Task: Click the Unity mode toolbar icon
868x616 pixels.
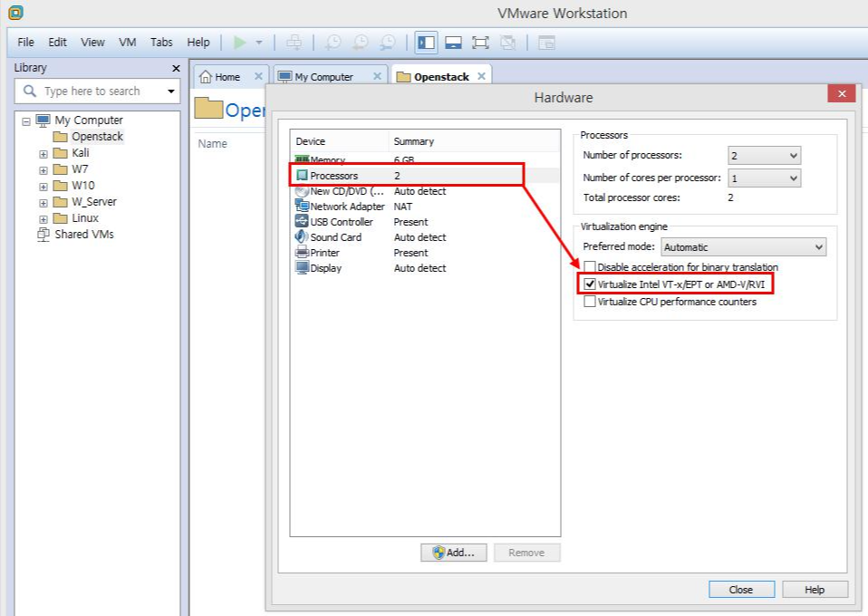Action: tap(507, 43)
